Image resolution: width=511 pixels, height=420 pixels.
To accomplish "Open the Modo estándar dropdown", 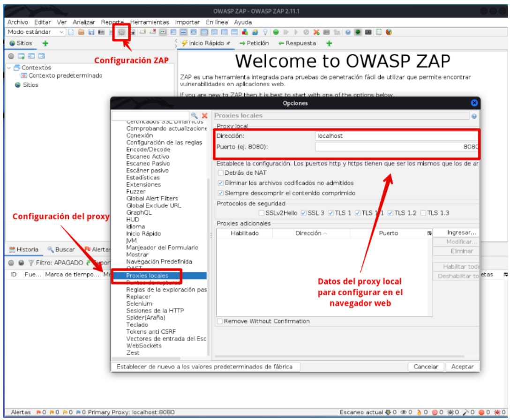I will coord(35,32).
